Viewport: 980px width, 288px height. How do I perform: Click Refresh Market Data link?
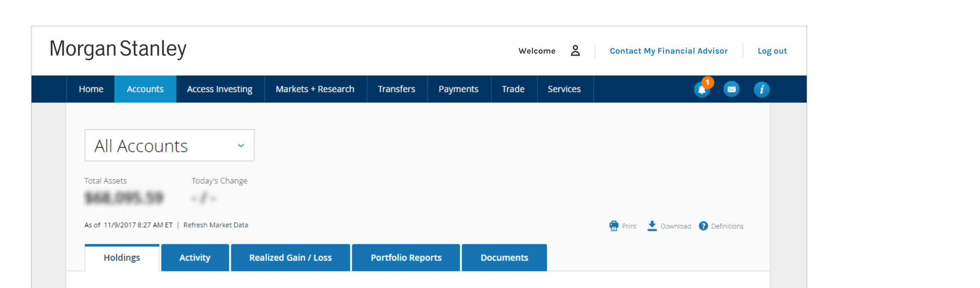(x=216, y=225)
